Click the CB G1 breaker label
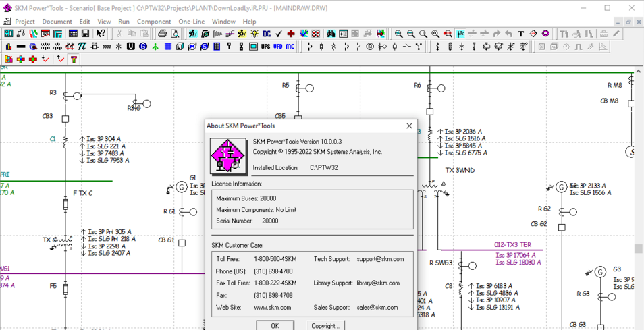The width and height of the screenshot is (644, 330). (x=166, y=240)
